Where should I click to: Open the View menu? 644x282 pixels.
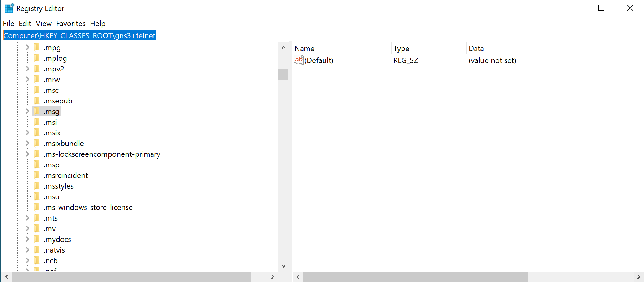[x=44, y=23]
